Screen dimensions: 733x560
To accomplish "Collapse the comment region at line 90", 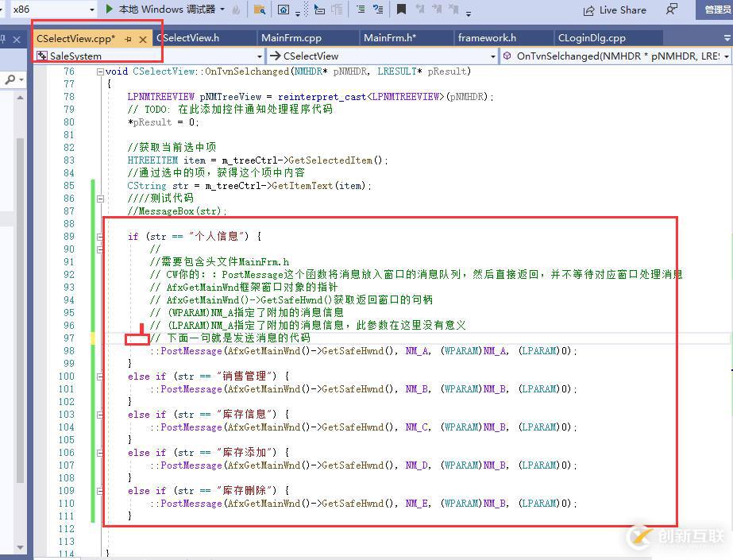I will pyautogui.click(x=100, y=249).
